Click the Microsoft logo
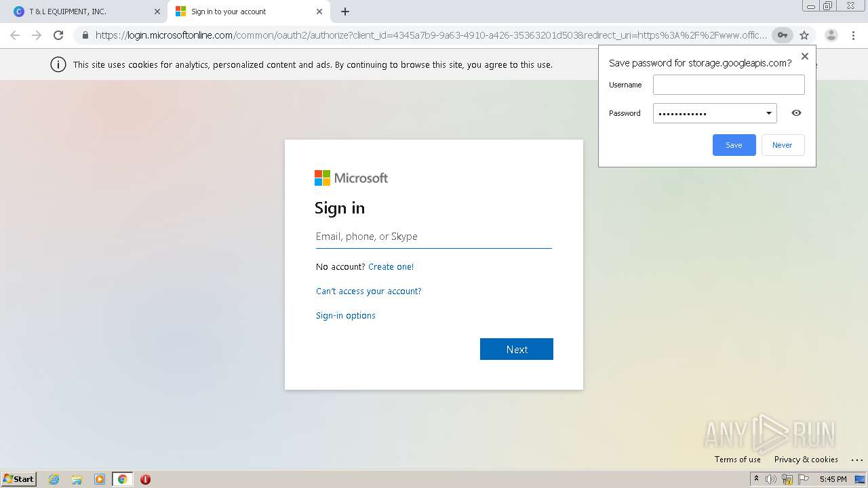This screenshot has width=868, height=488. pos(351,178)
